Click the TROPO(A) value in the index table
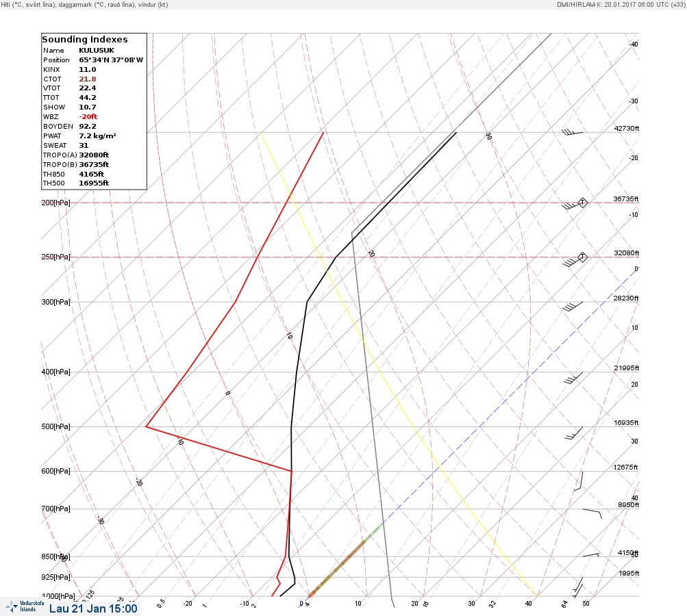The width and height of the screenshot is (687, 616). point(94,155)
